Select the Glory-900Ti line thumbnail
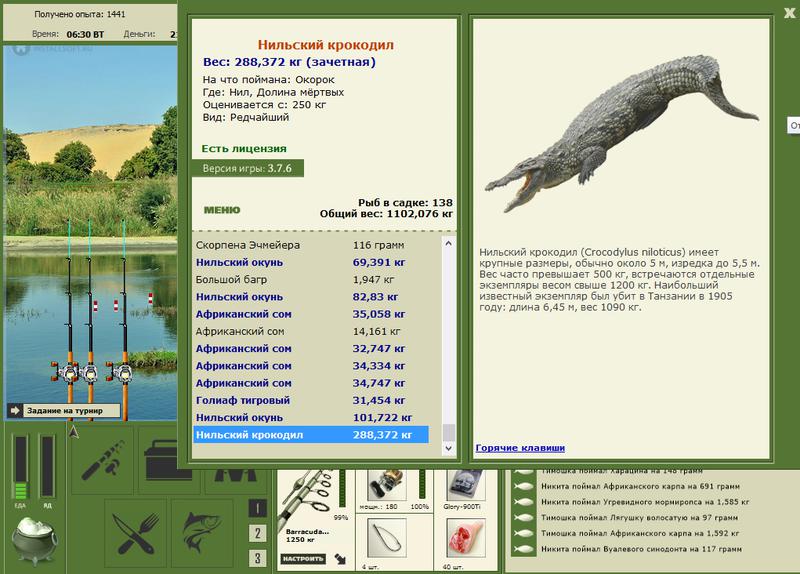800x574 pixels. (x=466, y=485)
